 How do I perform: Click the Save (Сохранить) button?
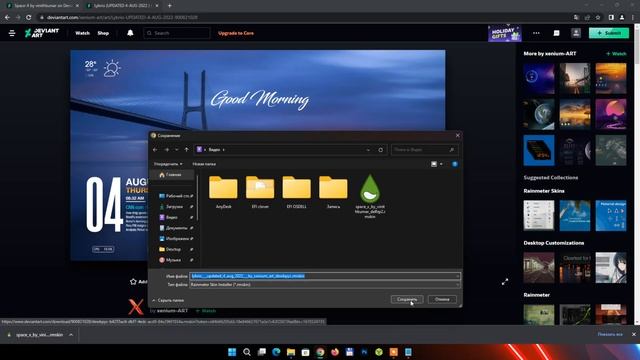[407, 299]
